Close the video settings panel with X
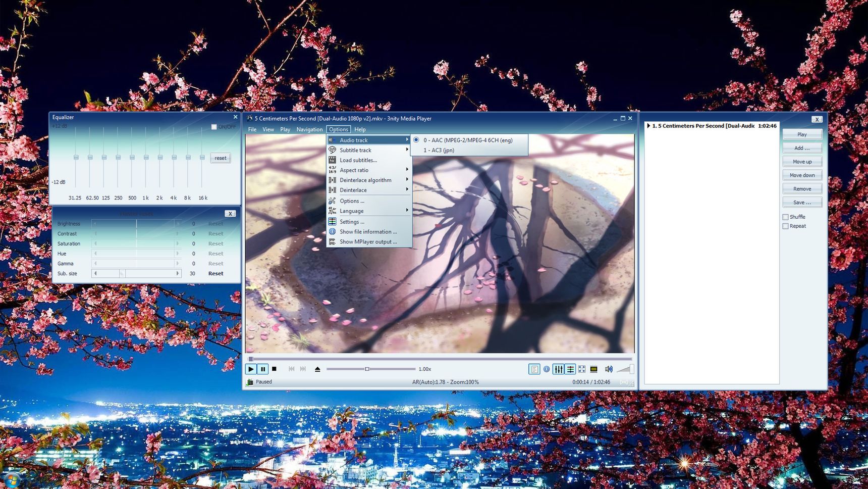The width and height of the screenshot is (868, 489). pyautogui.click(x=230, y=214)
